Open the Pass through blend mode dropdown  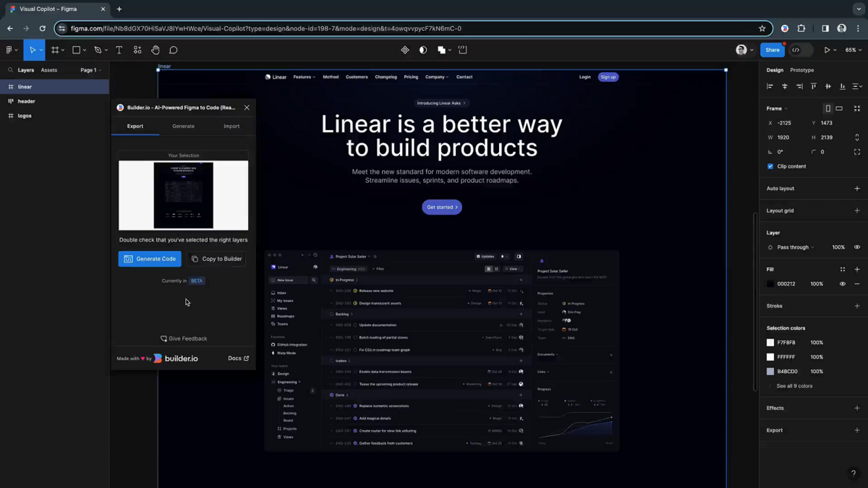click(x=796, y=247)
